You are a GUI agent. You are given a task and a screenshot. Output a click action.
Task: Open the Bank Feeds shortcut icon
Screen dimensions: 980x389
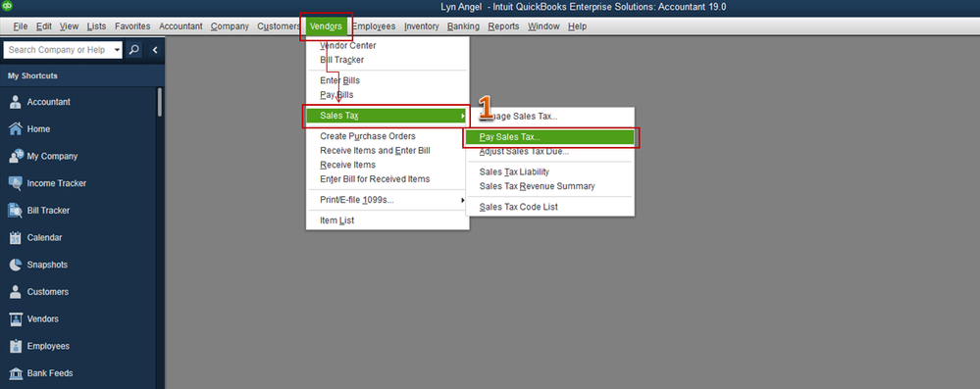tap(16, 373)
